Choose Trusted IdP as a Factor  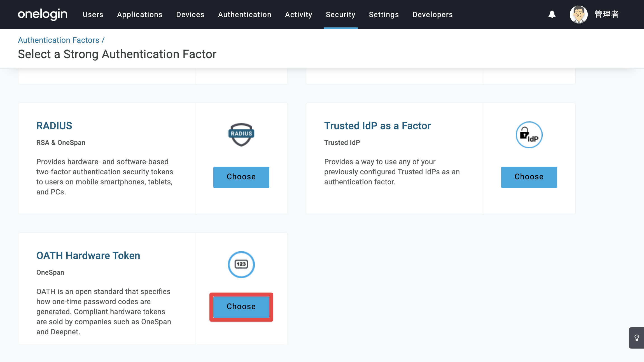point(529,177)
